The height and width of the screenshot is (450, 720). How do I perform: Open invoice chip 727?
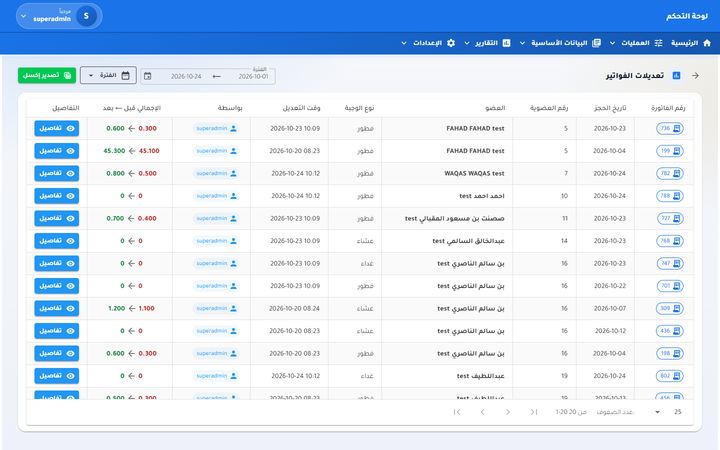pos(669,218)
